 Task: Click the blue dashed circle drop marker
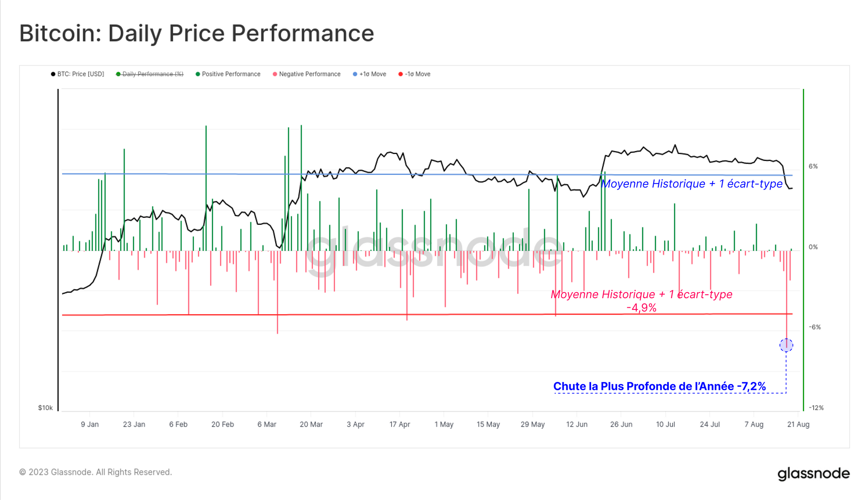coord(786,345)
